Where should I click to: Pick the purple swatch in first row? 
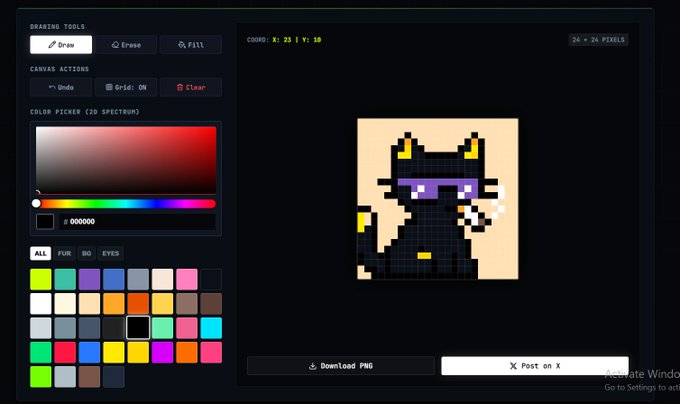click(89, 279)
